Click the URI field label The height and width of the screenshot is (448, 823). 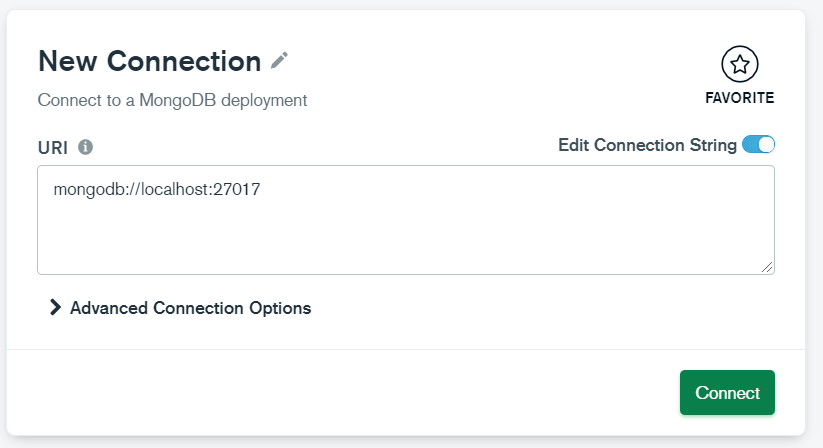52,147
